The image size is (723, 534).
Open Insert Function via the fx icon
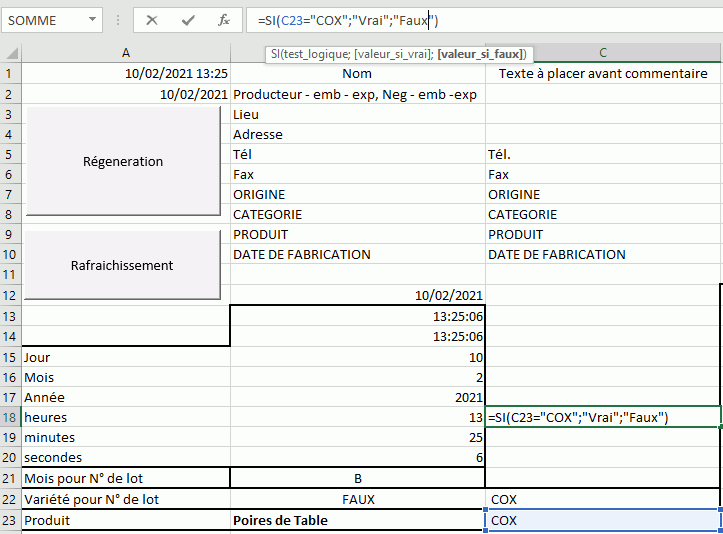point(224,20)
